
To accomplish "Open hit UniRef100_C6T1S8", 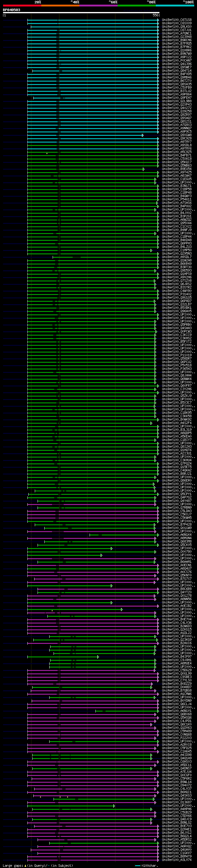I will [177, 20].
